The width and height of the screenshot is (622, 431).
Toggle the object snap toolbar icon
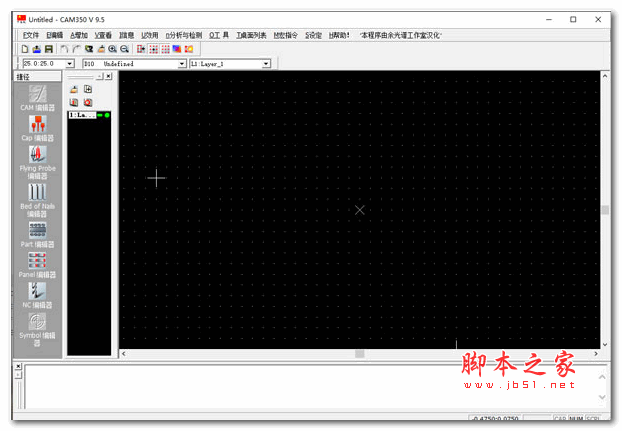pos(141,49)
